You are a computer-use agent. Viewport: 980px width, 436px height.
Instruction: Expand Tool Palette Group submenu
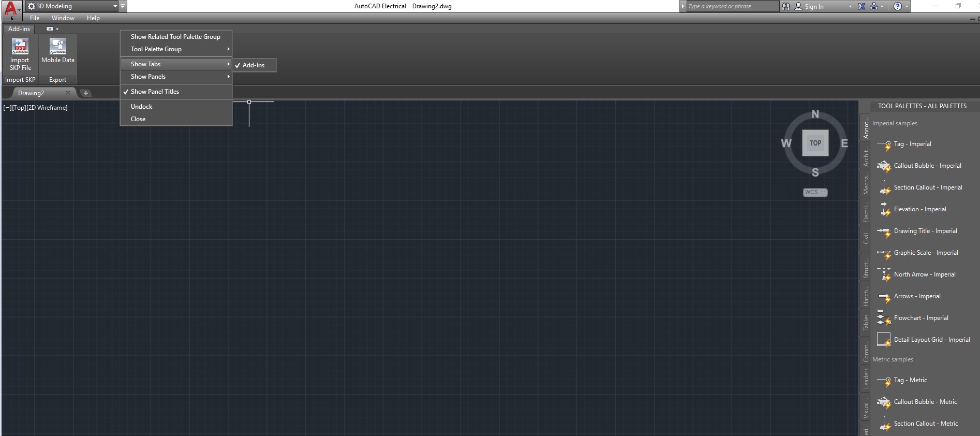176,49
